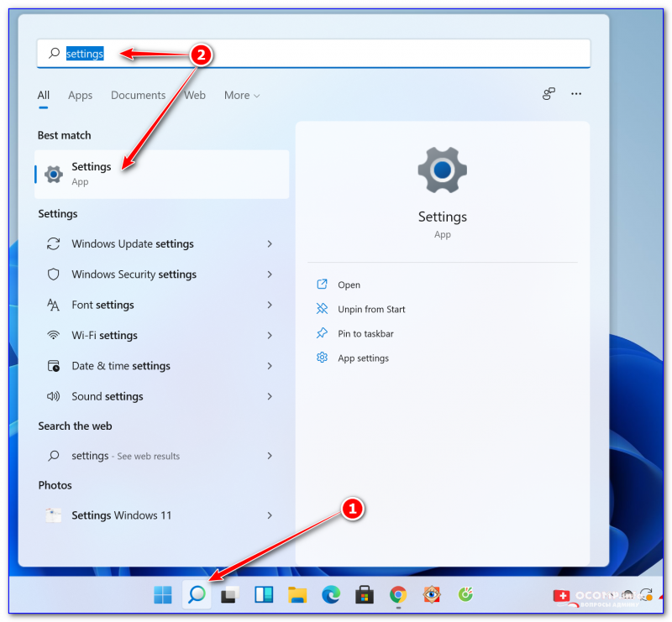This screenshot has width=672, height=622.
Task: Click the Date & time calendar icon
Action: click(53, 366)
